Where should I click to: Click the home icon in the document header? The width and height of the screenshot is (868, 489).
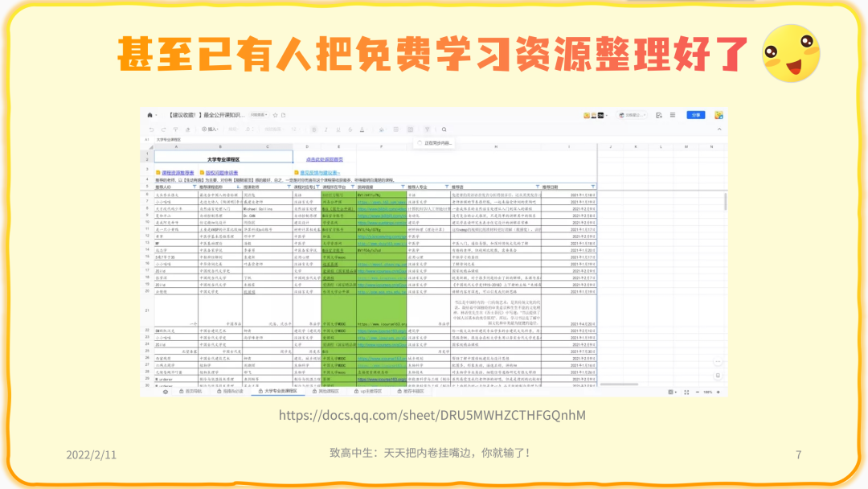pyautogui.click(x=149, y=115)
